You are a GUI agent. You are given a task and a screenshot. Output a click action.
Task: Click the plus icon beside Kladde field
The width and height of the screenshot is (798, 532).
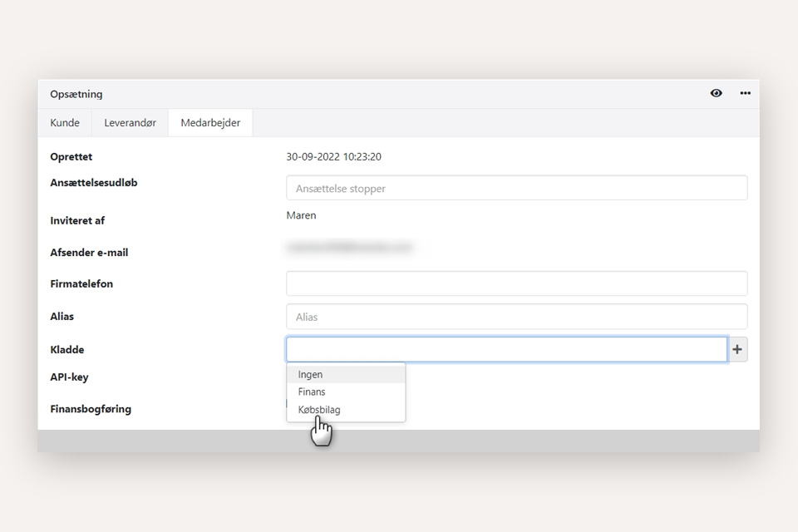(x=737, y=350)
